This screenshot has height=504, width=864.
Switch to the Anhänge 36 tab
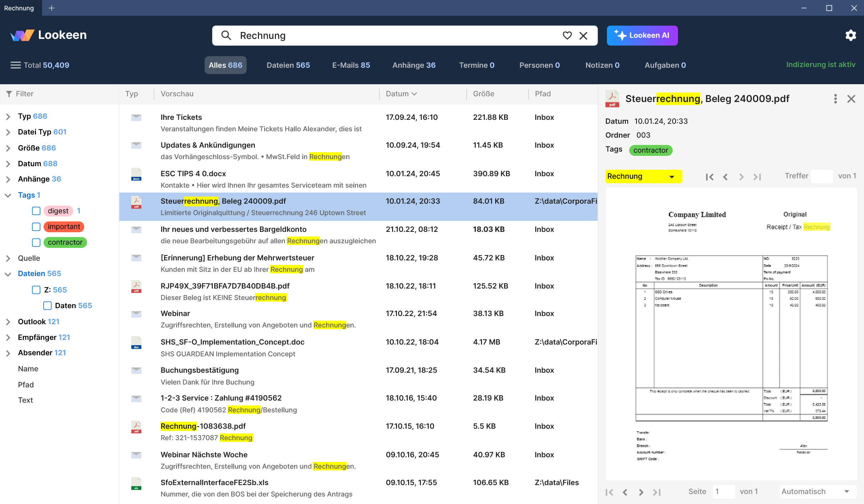pos(414,65)
